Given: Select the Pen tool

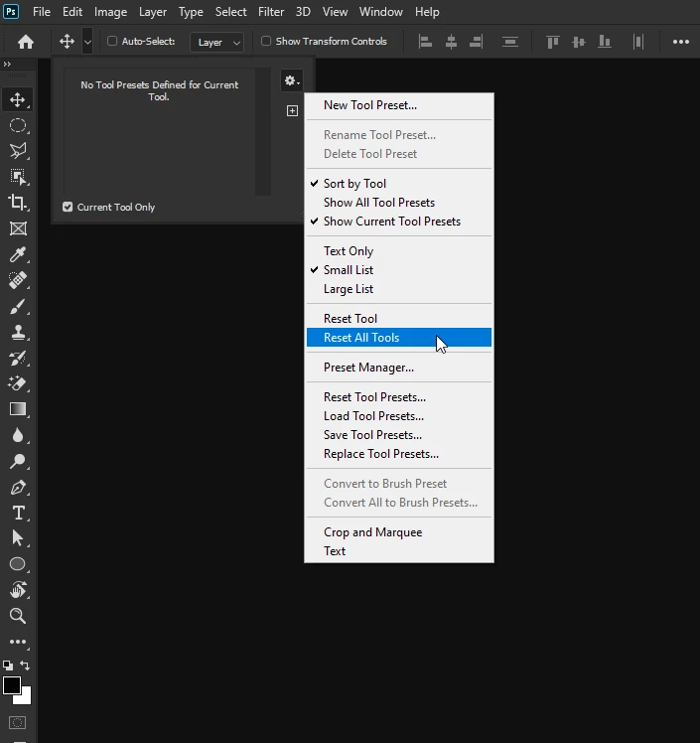Looking at the screenshot, I should point(18,487).
